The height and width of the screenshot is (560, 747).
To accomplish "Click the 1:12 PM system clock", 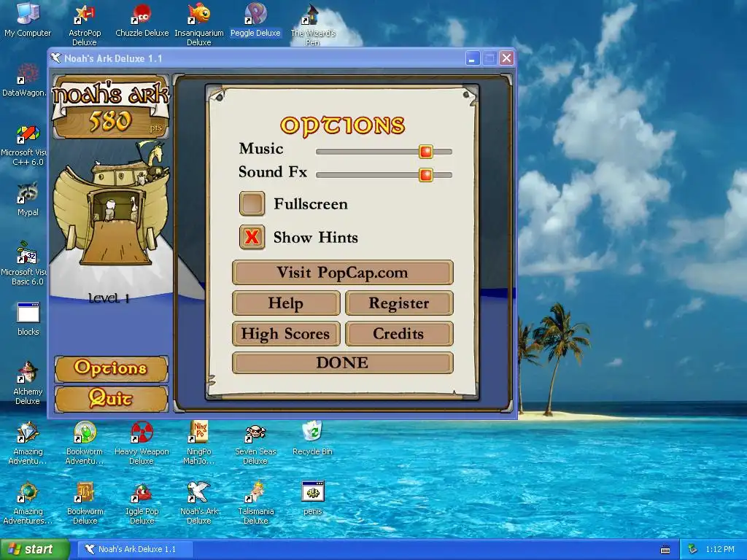I will (x=720, y=550).
